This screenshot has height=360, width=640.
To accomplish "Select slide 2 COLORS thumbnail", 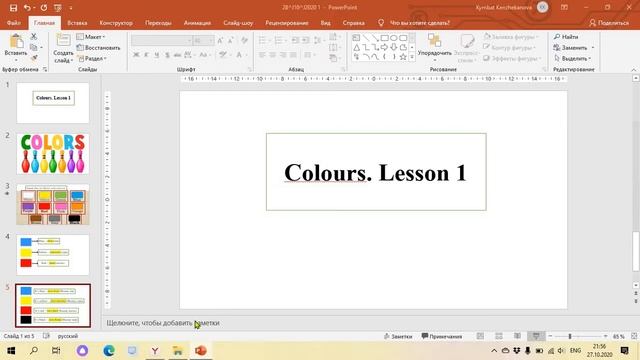I will click(x=53, y=153).
